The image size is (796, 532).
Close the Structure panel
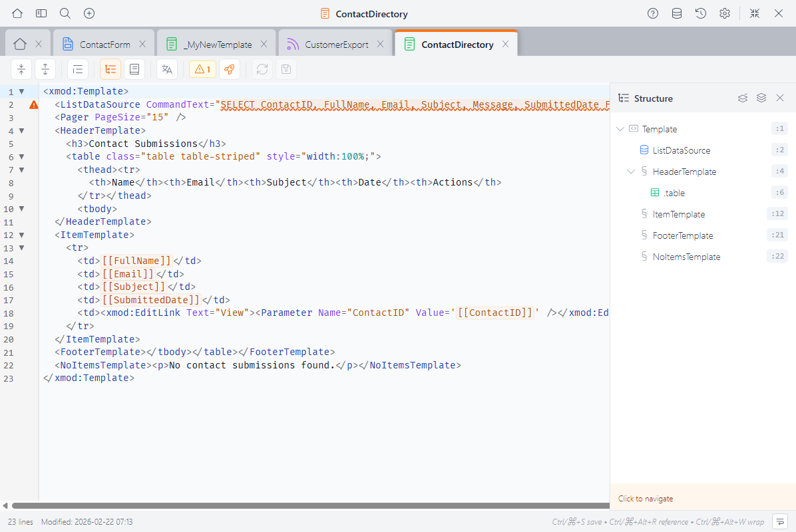click(780, 98)
